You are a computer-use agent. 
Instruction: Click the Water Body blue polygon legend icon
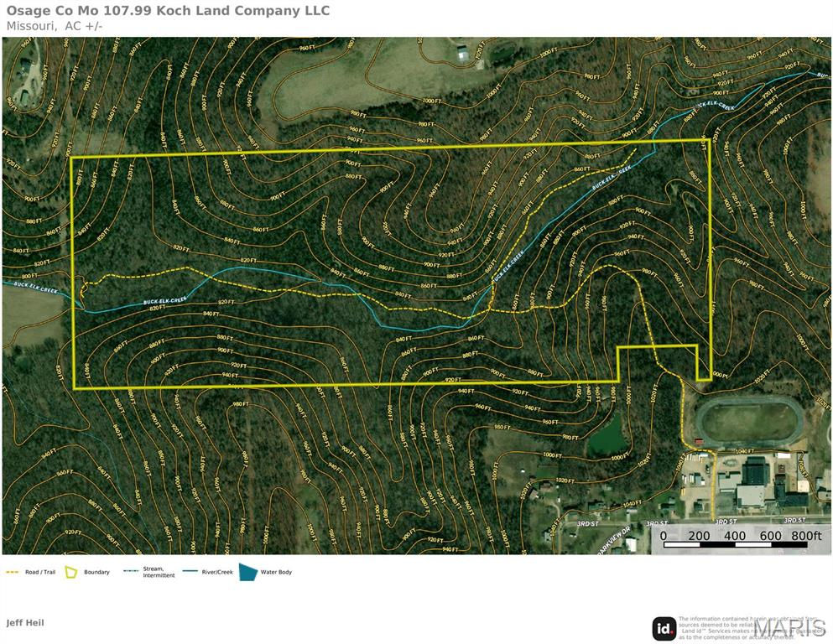tap(248, 572)
